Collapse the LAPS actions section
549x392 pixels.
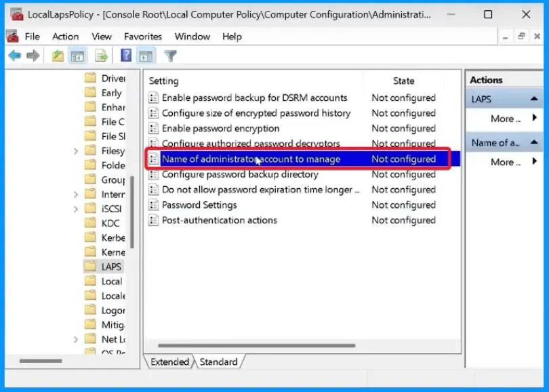[534, 99]
